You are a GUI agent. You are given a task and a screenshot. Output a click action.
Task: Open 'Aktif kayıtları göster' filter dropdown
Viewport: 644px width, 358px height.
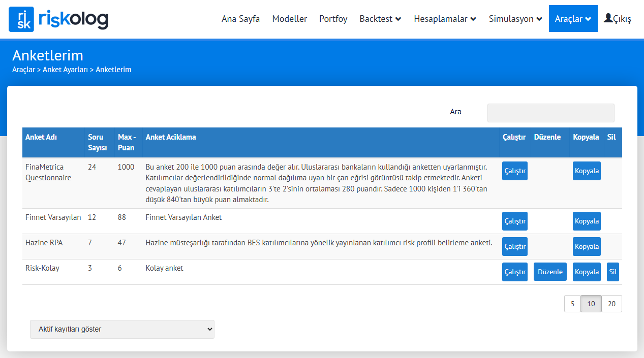click(x=122, y=329)
